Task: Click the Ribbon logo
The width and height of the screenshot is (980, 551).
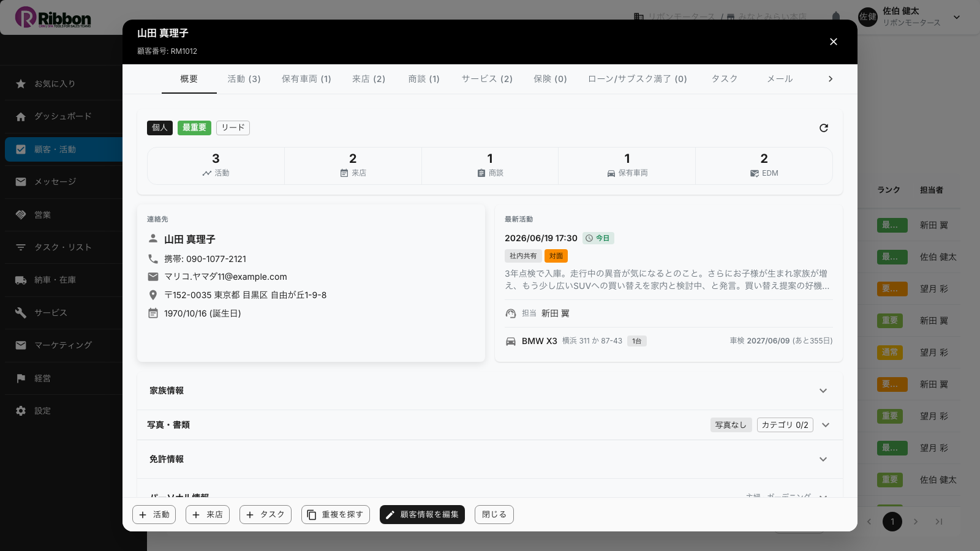Action: 53,17
